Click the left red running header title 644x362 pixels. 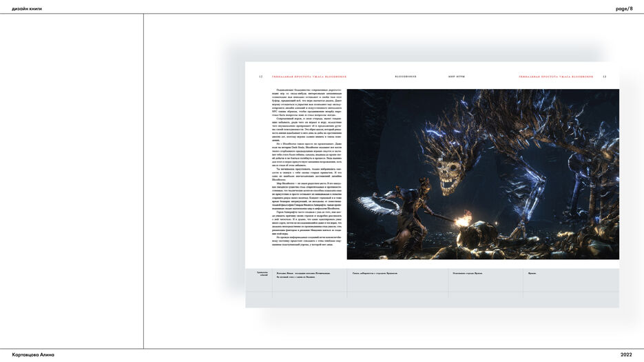(x=309, y=77)
